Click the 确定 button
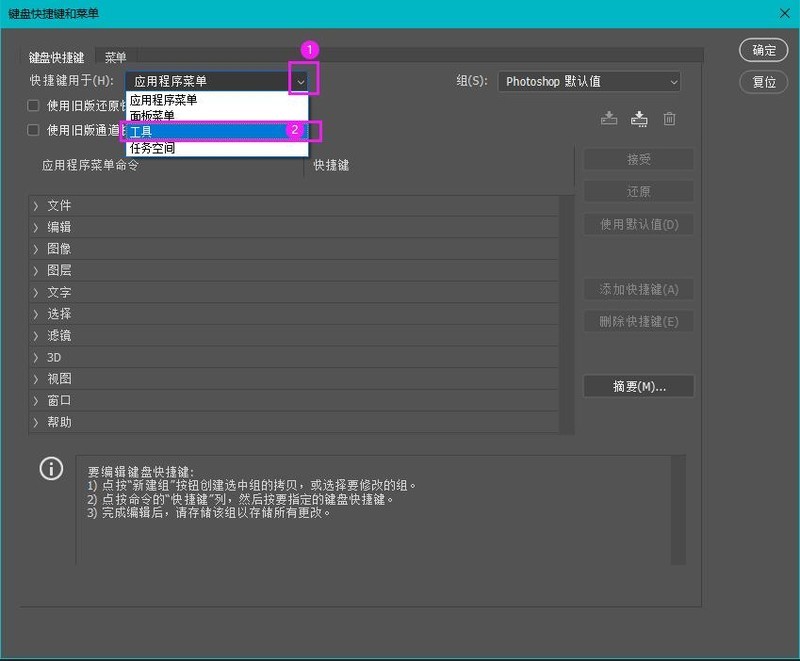The height and width of the screenshot is (661, 800). (x=763, y=51)
